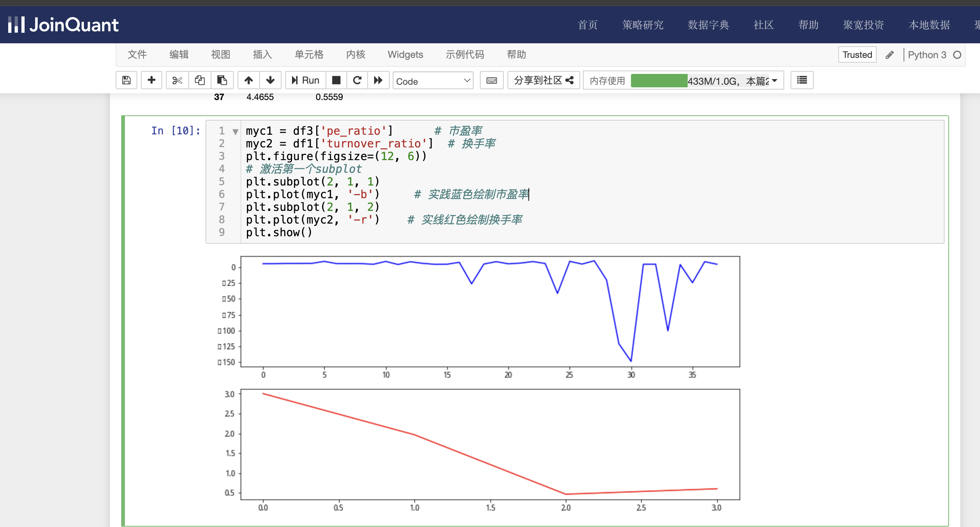Move cell down arrow icon
Image resolution: width=980 pixels, height=527 pixels.
point(270,80)
